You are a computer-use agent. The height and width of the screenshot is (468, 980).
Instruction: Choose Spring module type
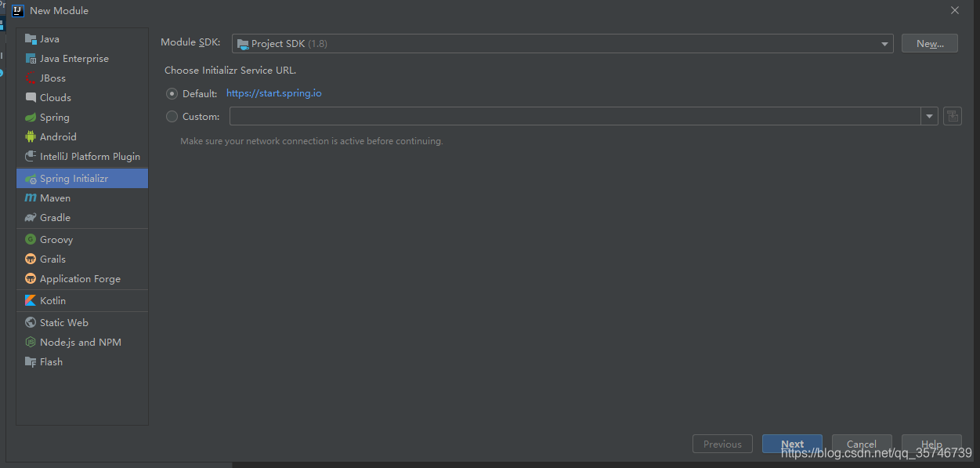pos(82,118)
